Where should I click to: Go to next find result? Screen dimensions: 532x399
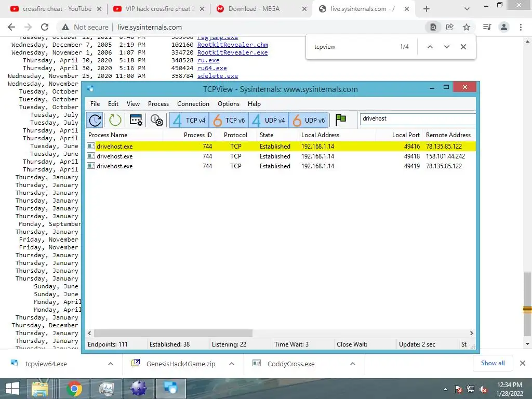pyautogui.click(x=446, y=47)
